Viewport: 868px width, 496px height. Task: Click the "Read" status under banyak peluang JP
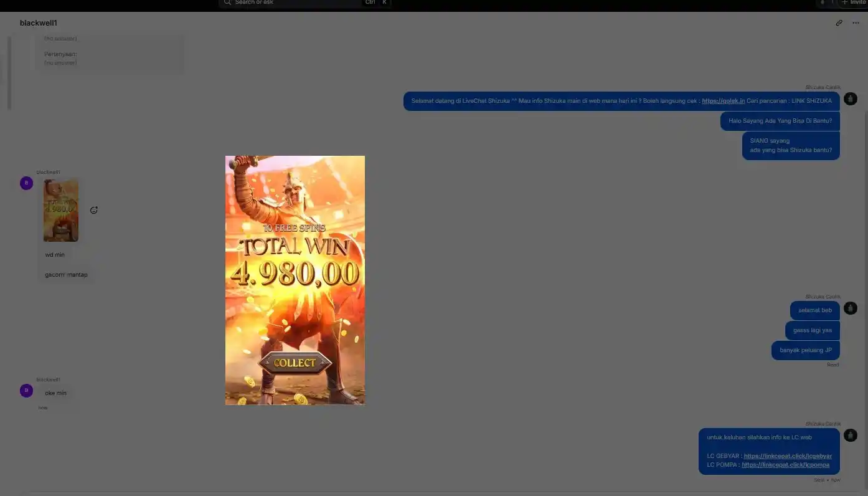click(x=833, y=365)
